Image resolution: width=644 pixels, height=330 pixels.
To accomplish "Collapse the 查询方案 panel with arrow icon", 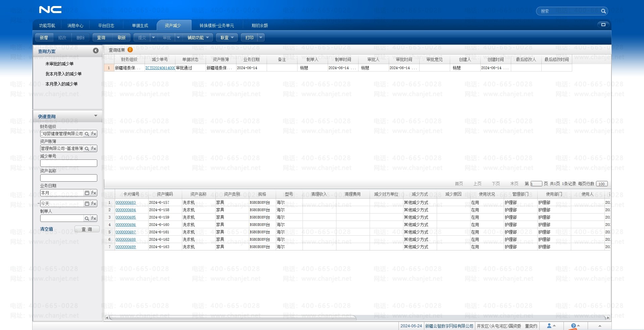I will pyautogui.click(x=96, y=51).
